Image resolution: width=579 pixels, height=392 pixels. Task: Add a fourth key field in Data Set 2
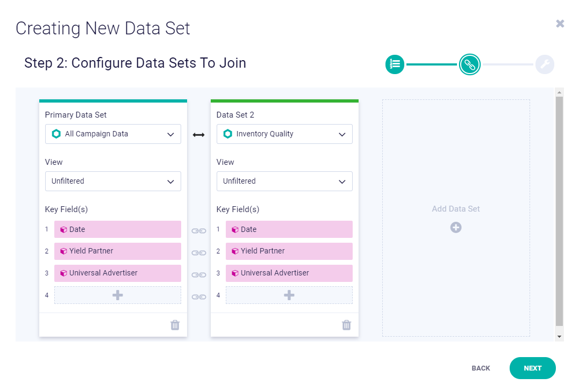click(289, 295)
